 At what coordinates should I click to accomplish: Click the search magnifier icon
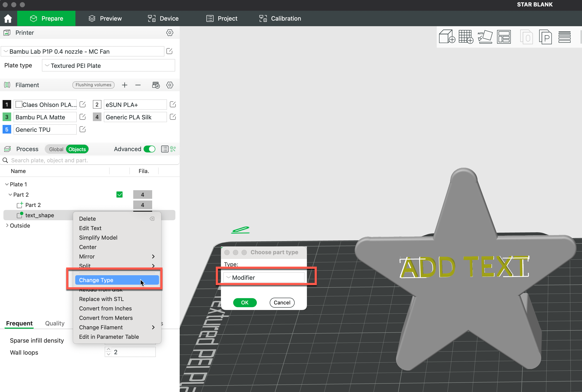(5, 160)
